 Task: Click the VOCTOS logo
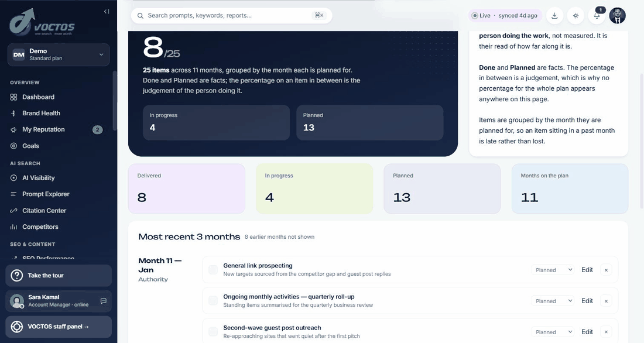42,23
